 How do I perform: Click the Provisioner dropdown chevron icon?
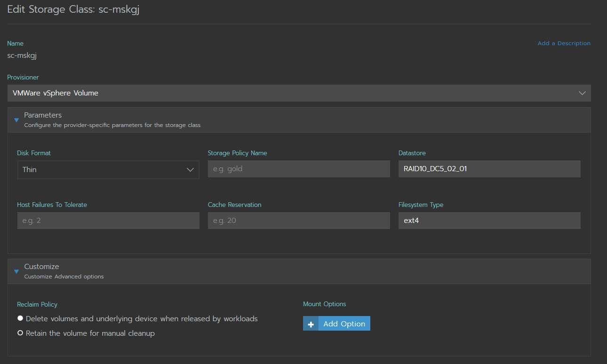click(582, 93)
